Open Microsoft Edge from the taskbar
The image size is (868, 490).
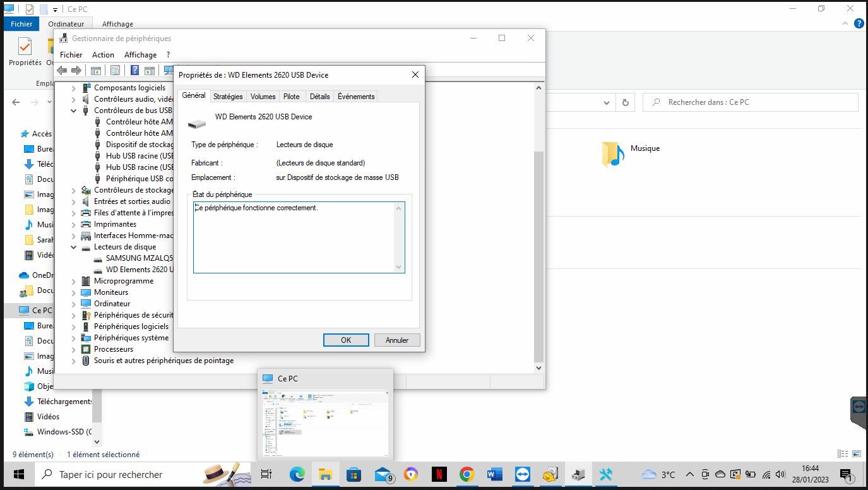tap(297, 474)
